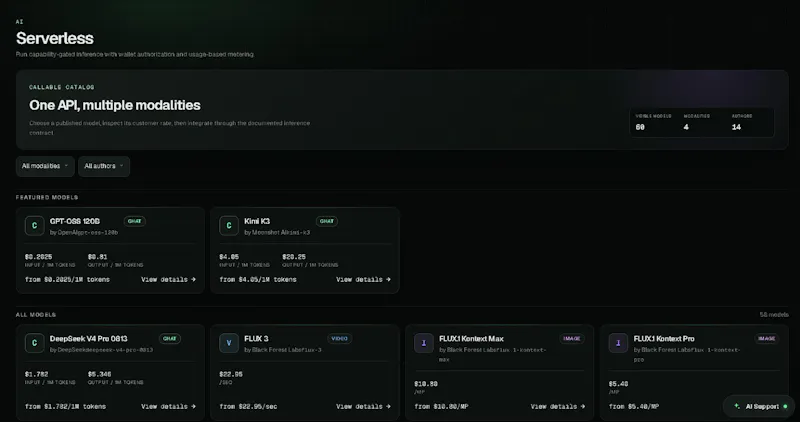Click FLUX 3 price $22.95 per sec
This screenshot has height=422, width=800.
(x=231, y=375)
